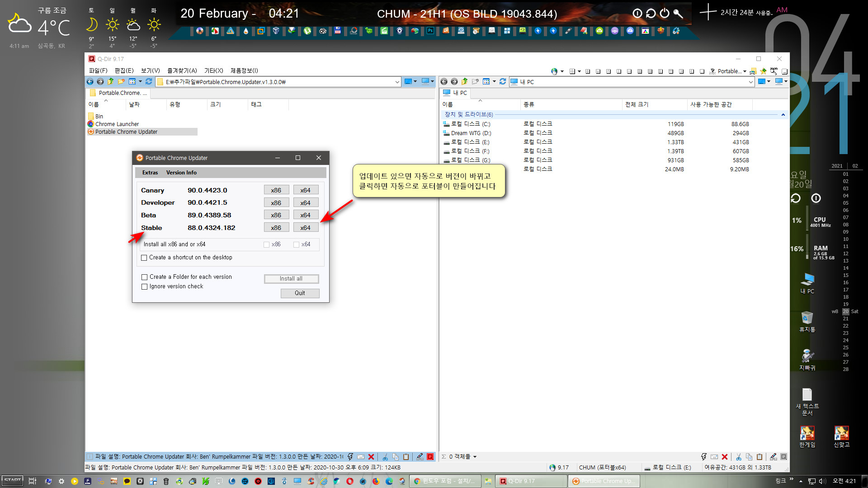Click Install all button
The height and width of the screenshot is (488, 868).
292,278
